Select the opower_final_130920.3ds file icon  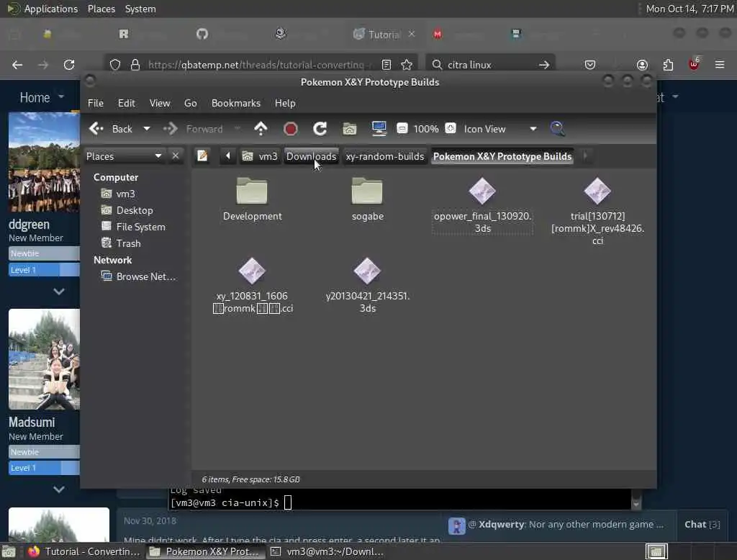coord(482,191)
